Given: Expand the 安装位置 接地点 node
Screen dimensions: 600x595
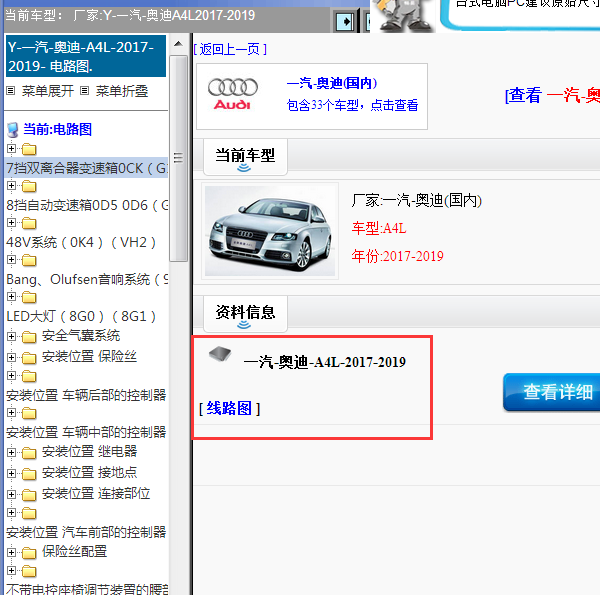Looking at the screenshot, I should pos(11,473).
